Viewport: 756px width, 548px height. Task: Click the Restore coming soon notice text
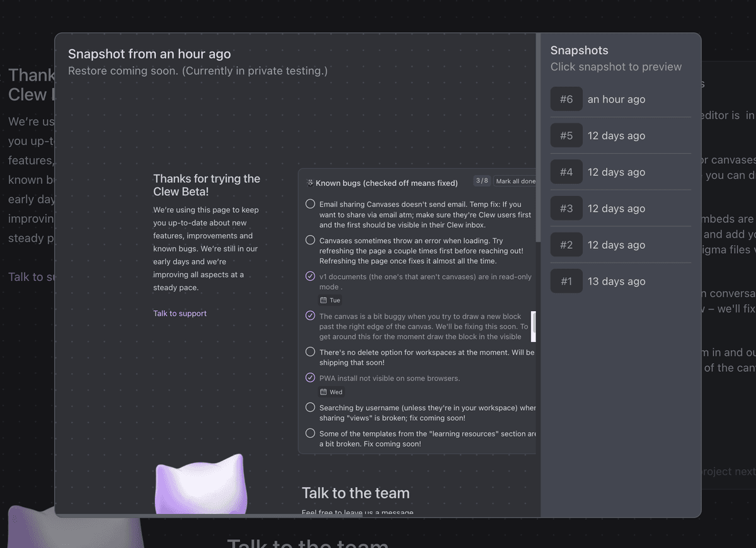(198, 71)
